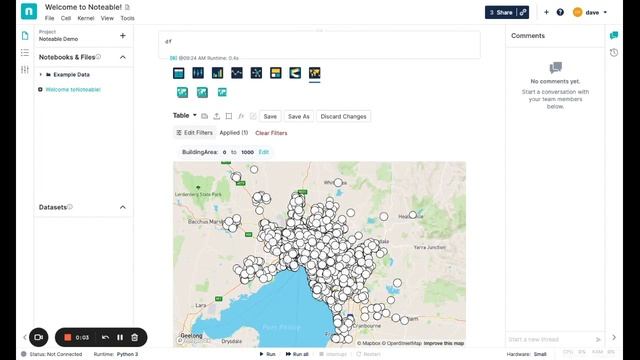This screenshot has height=360, width=640.
Task: Click the code cell containing df
Action: [319, 44]
